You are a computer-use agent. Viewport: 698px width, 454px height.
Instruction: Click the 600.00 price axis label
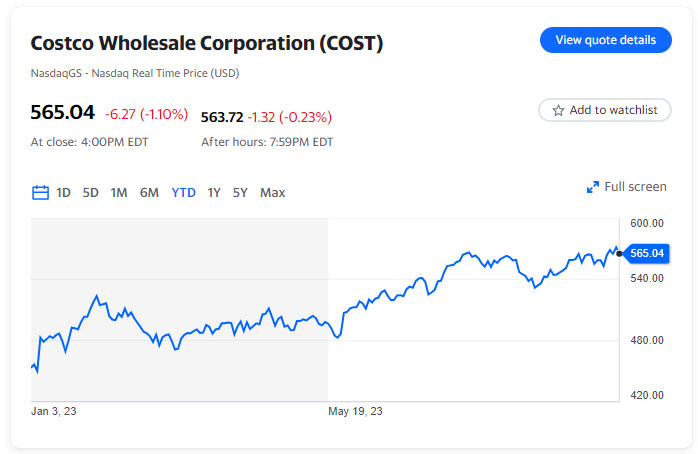click(648, 223)
